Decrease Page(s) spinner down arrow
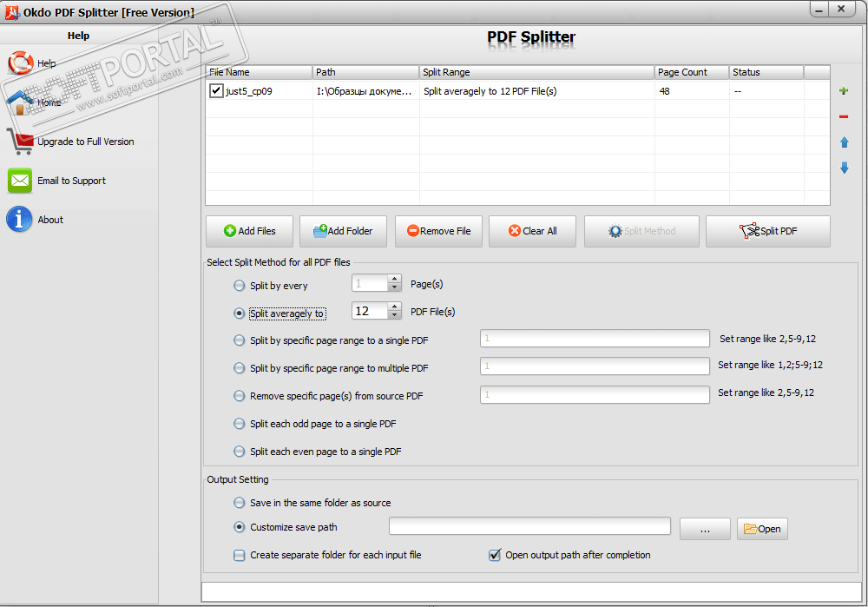 point(394,287)
